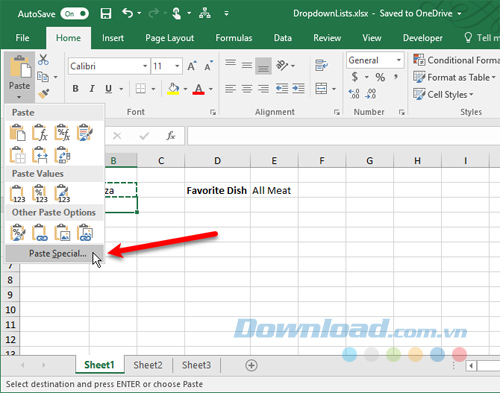Image resolution: width=500 pixels, height=393 pixels.
Task: Switch to the Insert tab
Action: [x=113, y=38]
